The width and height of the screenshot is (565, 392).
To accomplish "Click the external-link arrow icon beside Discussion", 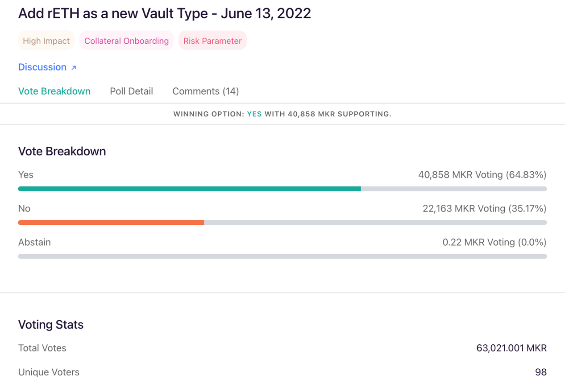I will point(74,68).
